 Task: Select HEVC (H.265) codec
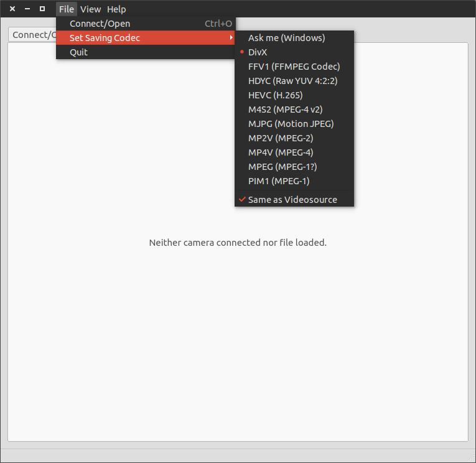[x=294, y=95]
